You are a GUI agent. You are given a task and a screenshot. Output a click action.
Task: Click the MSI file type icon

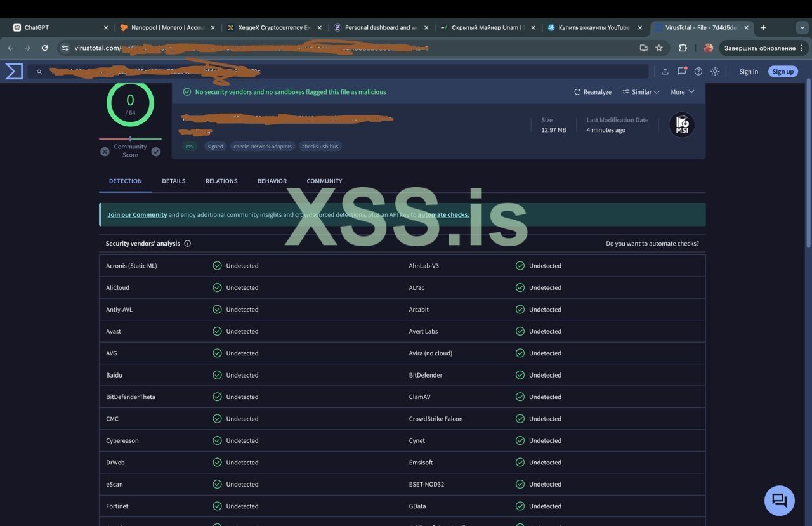coord(682,124)
